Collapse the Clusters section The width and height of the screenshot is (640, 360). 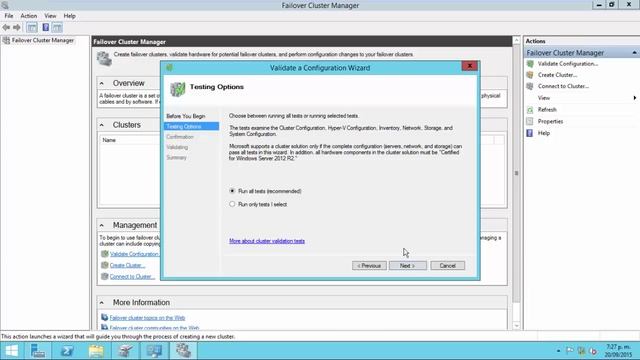102,125
